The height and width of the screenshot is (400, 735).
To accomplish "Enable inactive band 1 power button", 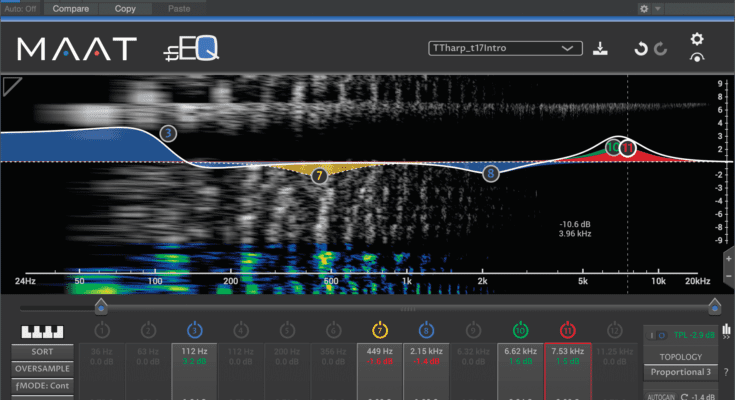I will [101, 329].
